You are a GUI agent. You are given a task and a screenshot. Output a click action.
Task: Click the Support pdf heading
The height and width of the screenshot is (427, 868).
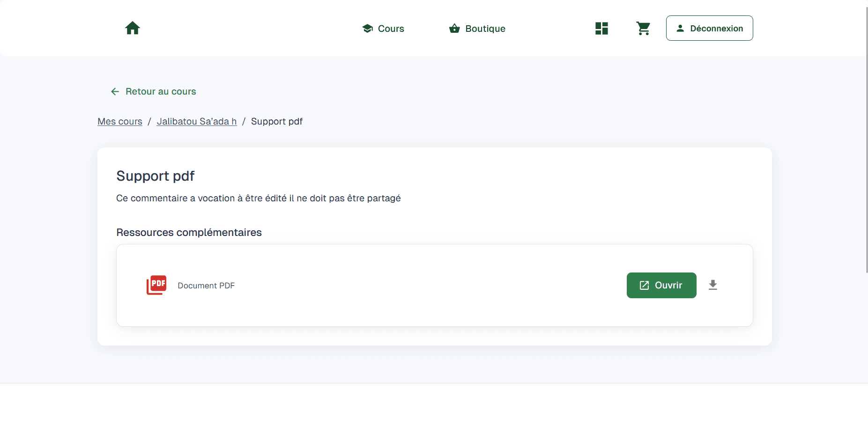[x=156, y=176]
